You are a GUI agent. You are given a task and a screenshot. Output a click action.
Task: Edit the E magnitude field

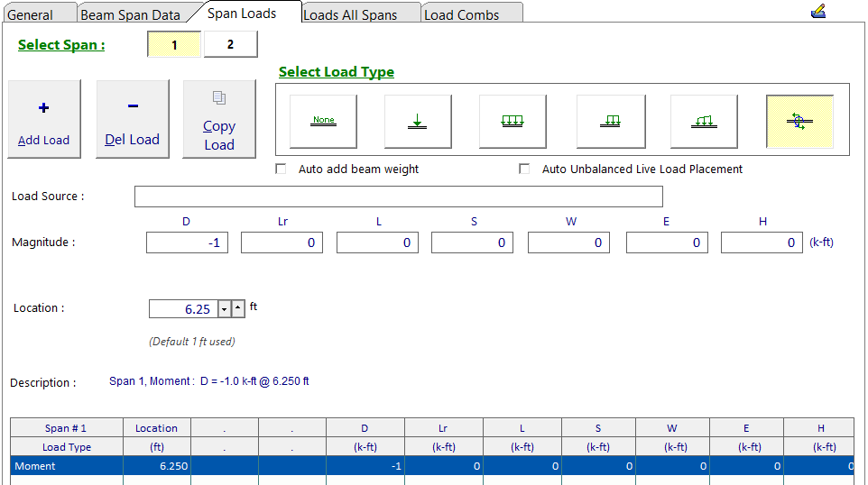667,242
